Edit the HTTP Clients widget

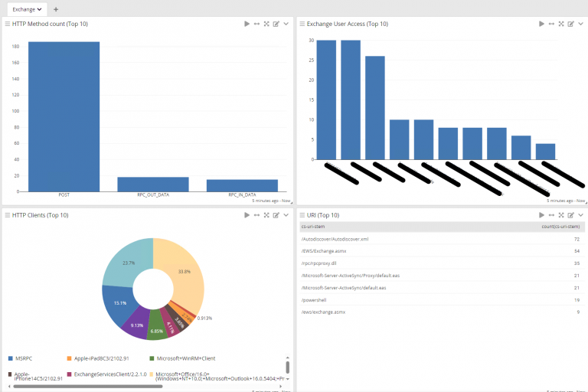click(x=276, y=215)
